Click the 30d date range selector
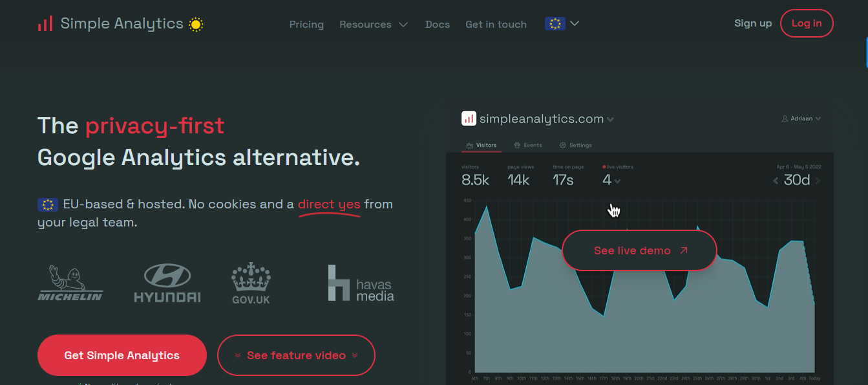This screenshot has height=385, width=868. click(797, 180)
